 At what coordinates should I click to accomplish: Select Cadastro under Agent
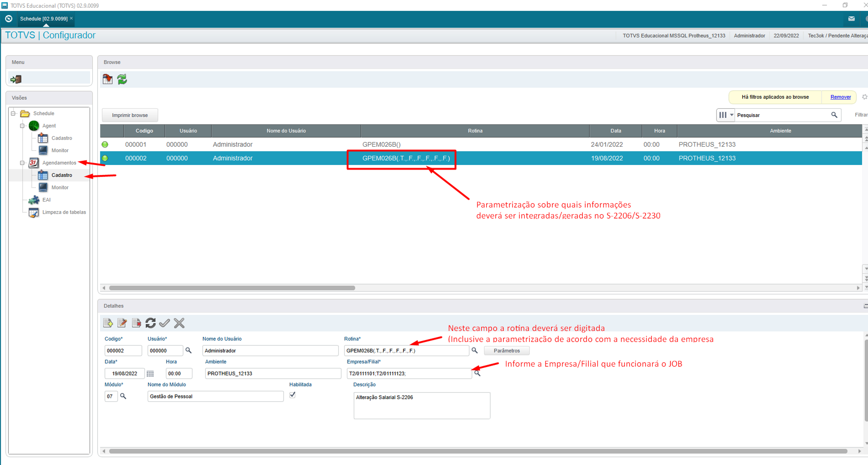(x=61, y=138)
